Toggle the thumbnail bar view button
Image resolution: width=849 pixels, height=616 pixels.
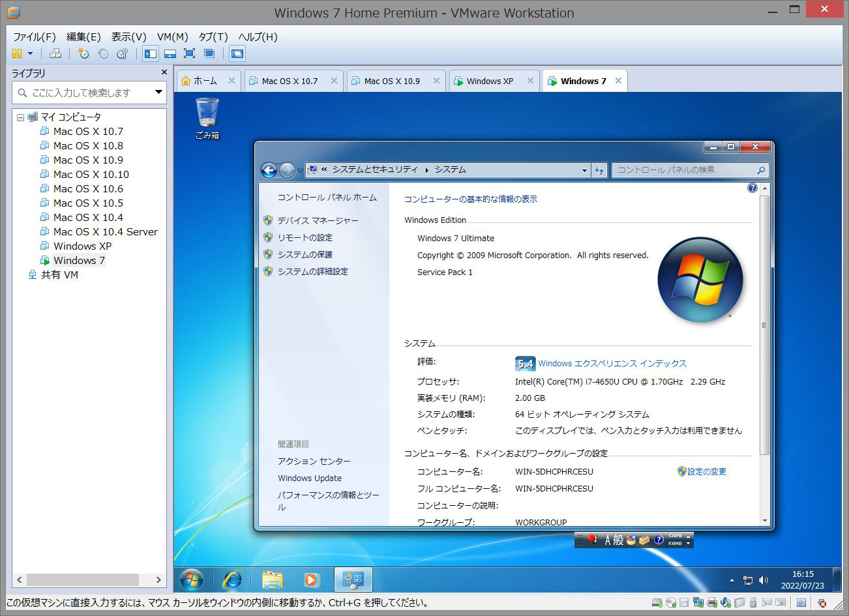pos(170,53)
